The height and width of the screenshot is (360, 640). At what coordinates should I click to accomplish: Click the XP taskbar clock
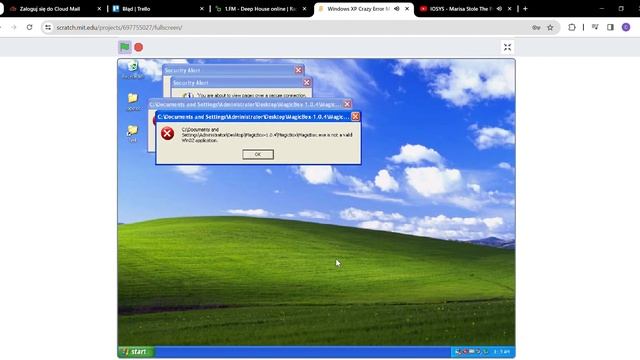point(501,351)
